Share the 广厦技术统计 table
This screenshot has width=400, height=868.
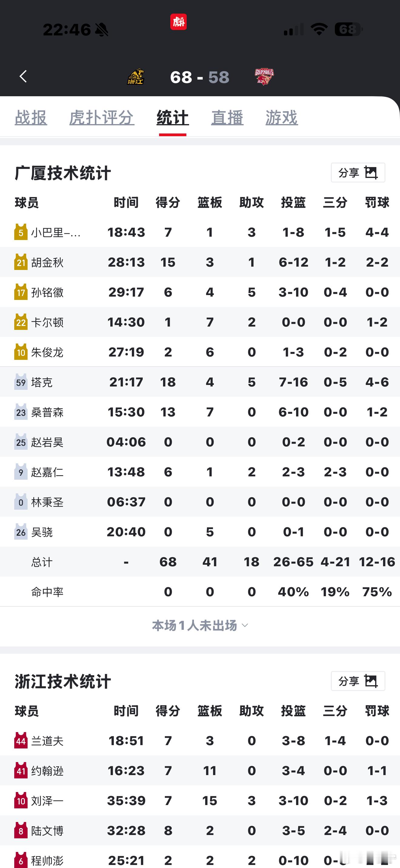pos(358,173)
